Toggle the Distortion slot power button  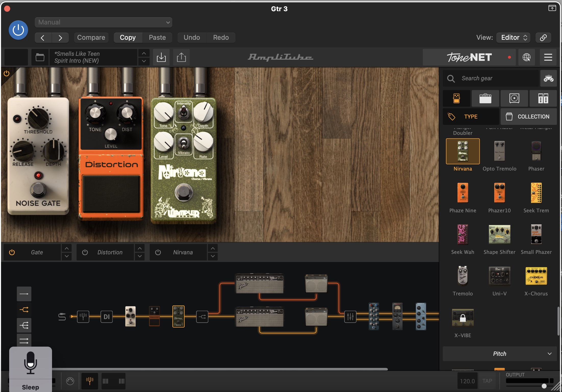85,252
